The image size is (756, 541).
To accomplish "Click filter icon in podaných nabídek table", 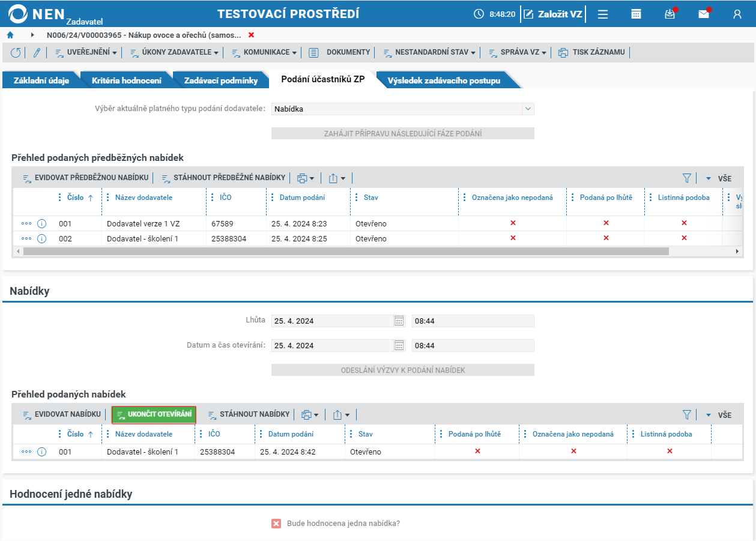I will (687, 414).
